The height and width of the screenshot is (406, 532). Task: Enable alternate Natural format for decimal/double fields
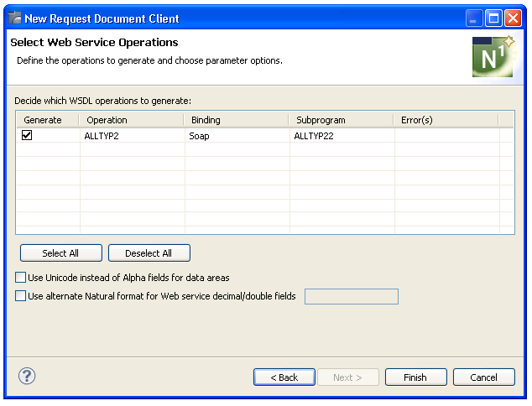point(21,296)
